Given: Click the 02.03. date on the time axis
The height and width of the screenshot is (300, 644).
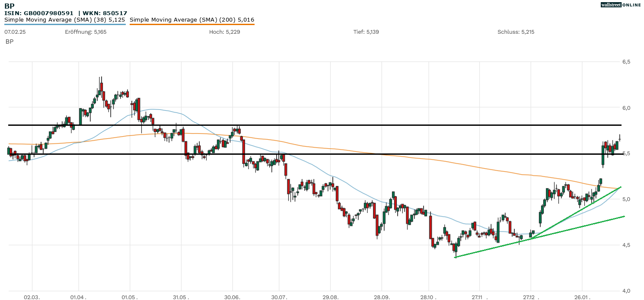Looking at the screenshot, I should tap(32, 297).
